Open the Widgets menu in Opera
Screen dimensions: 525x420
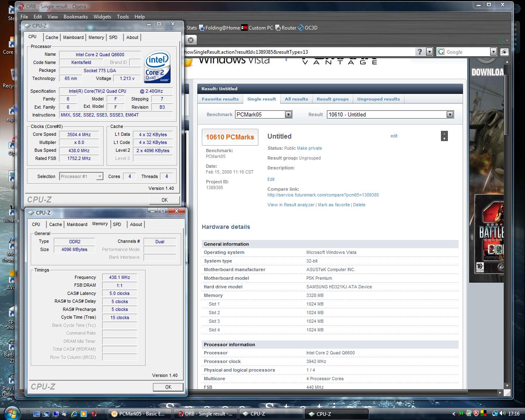(x=102, y=17)
